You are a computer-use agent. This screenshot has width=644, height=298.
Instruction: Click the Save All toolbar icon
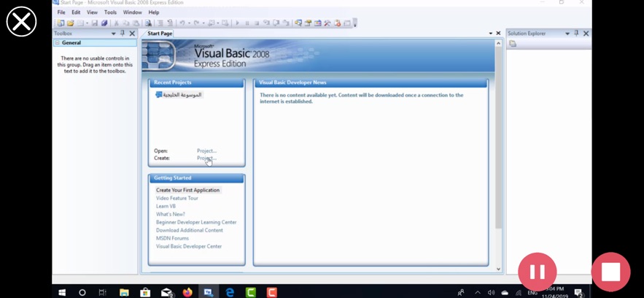tap(104, 23)
